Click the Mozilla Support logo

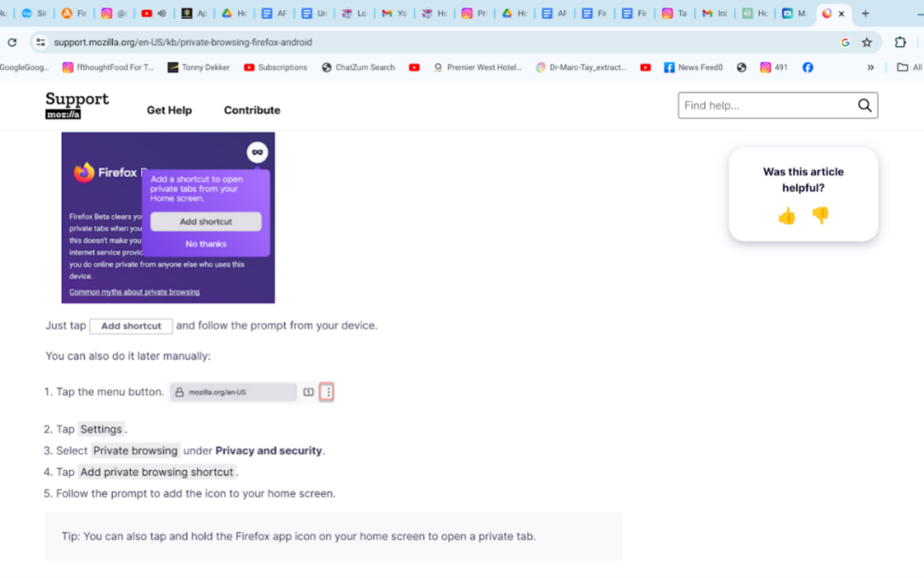click(77, 106)
